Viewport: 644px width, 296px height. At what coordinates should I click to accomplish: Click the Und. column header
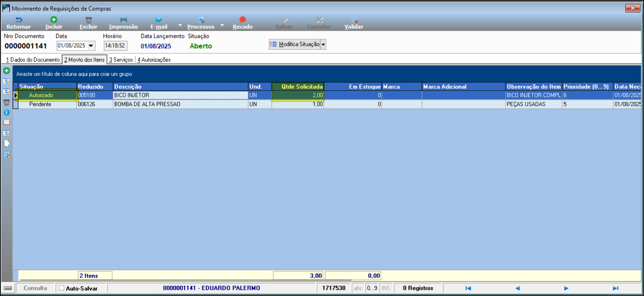tap(260, 86)
